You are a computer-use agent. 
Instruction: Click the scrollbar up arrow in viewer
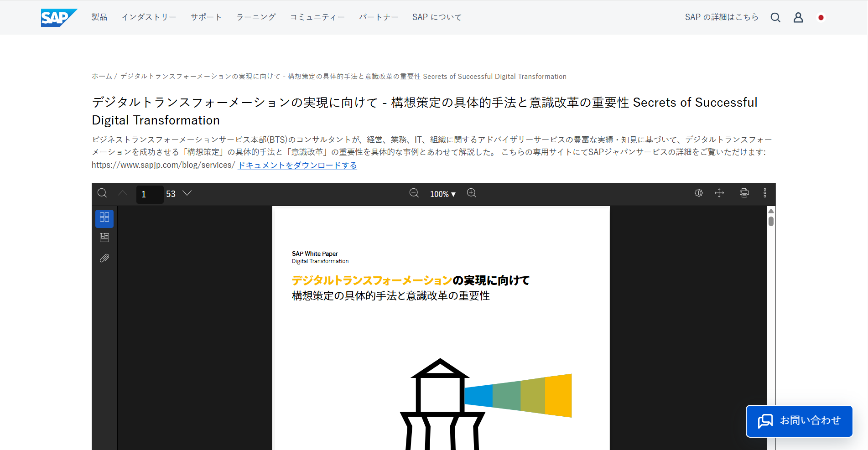(771, 211)
